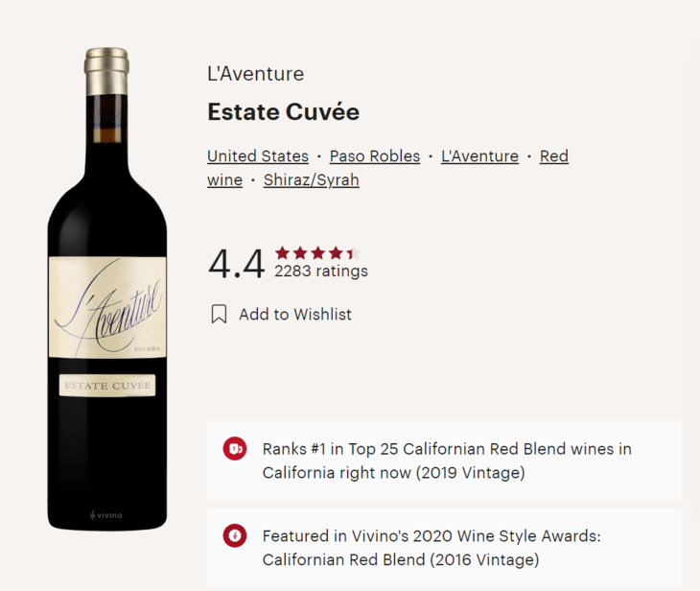The image size is (700, 591).
Task: Click the ranking badge icon in Ranks #1 card
Action: coord(235,448)
